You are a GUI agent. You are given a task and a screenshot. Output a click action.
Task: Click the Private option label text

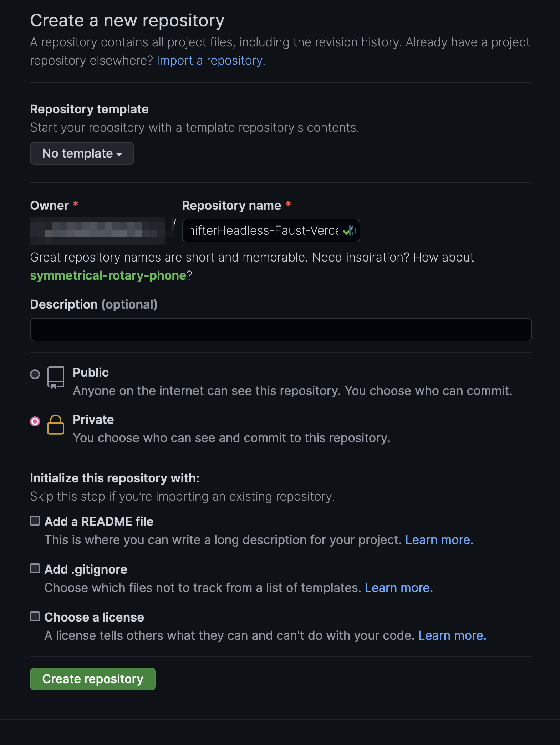93,420
